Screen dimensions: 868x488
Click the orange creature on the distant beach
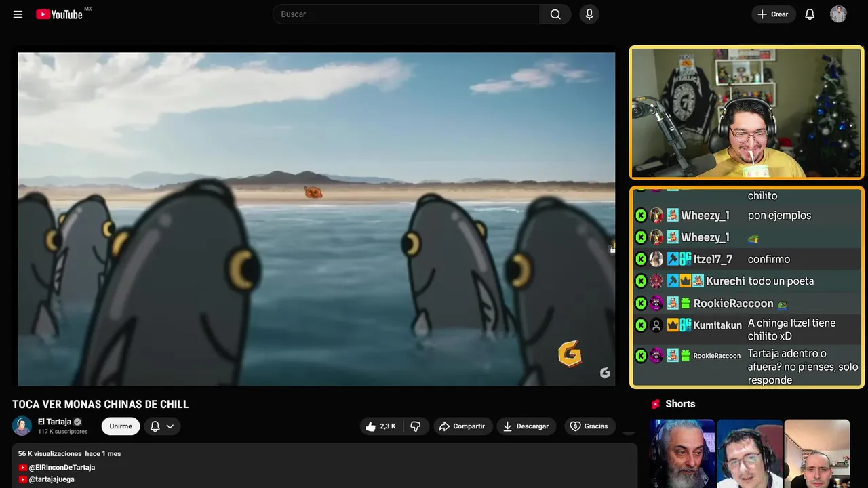point(313,192)
